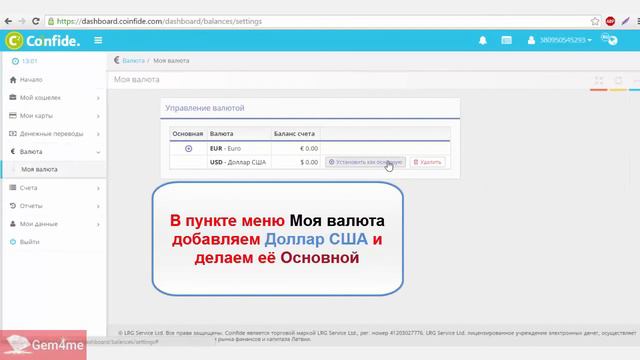Click the browser back arrow

point(8,21)
